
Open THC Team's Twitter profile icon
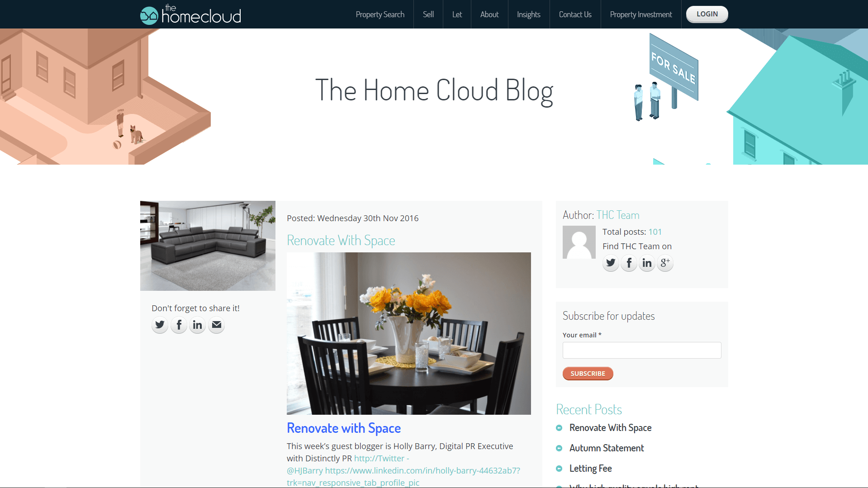point(611,263)
